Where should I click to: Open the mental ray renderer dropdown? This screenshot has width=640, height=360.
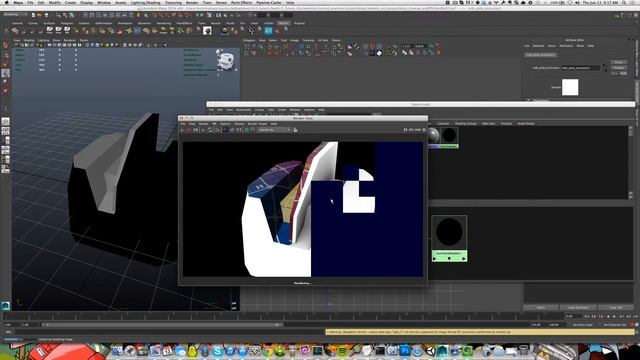coord(274,130)
